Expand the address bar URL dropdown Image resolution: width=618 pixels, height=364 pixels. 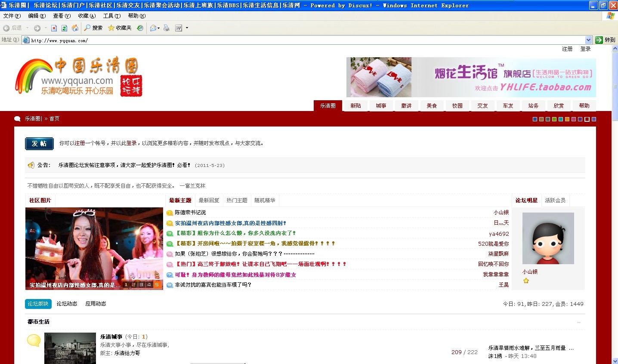pos(588,40)
